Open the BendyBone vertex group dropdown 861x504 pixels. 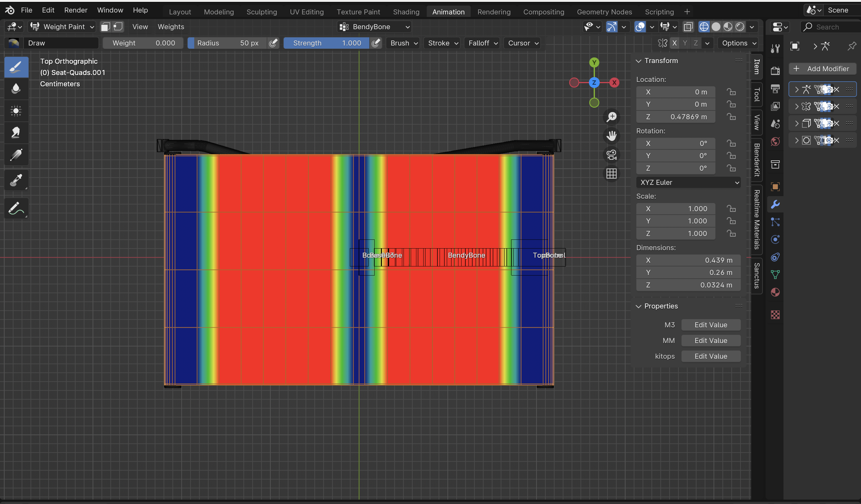coord(374,27)
